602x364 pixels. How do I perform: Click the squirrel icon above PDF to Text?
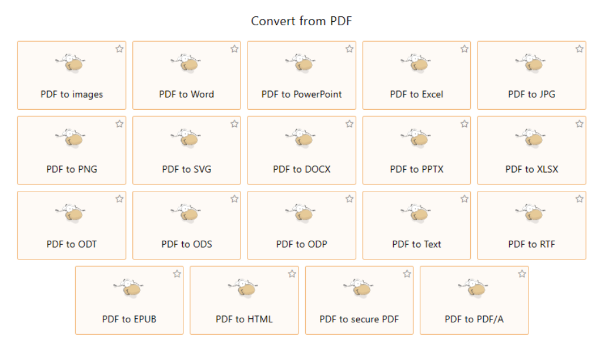[x=416, y=213]
